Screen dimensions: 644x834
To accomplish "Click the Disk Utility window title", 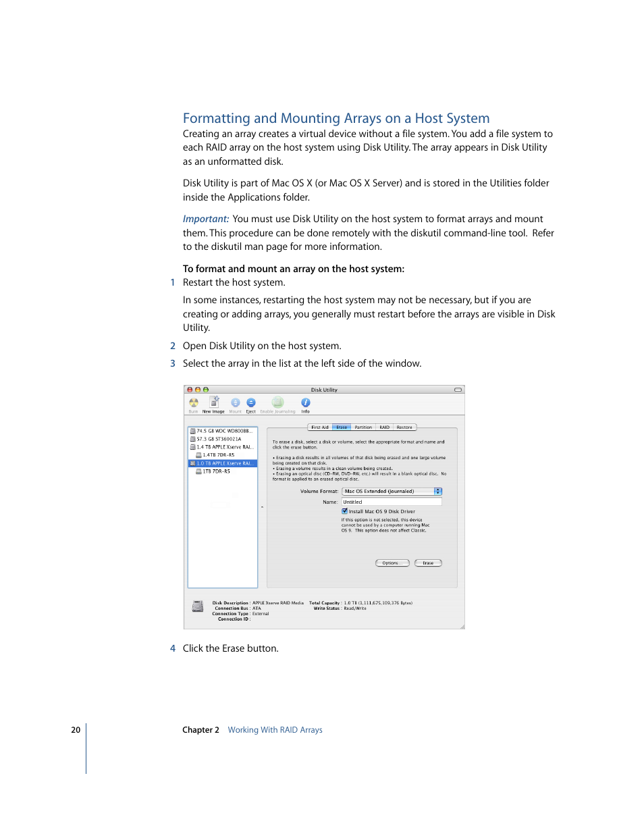I will click(324, 390).
